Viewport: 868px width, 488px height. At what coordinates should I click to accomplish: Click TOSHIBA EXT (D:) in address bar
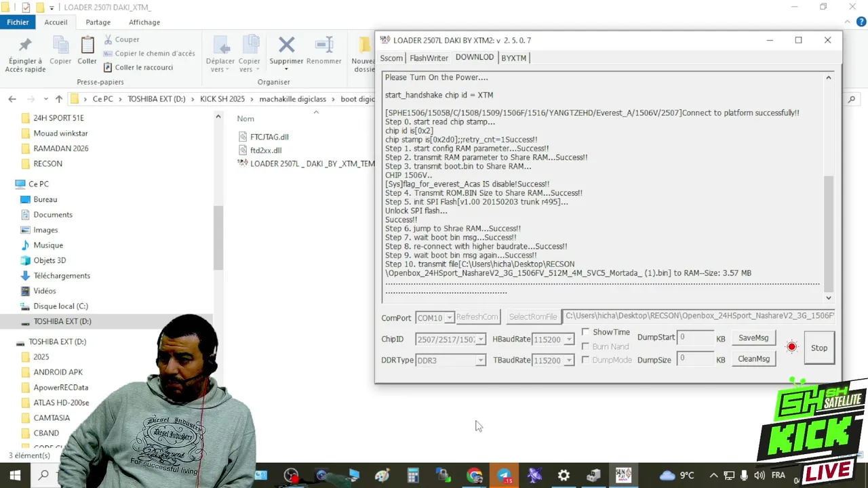pyautogui.click(x=157, y=99)
